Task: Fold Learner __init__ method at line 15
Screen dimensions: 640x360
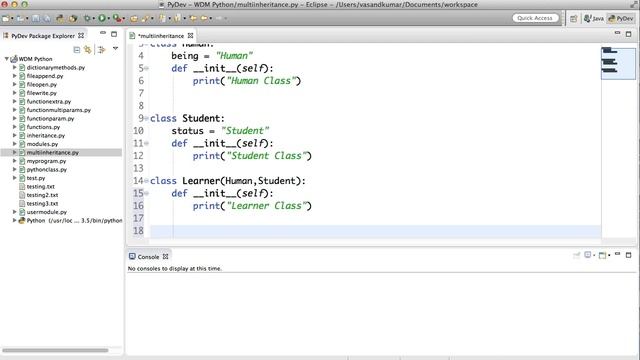Action: coord(146,193)
